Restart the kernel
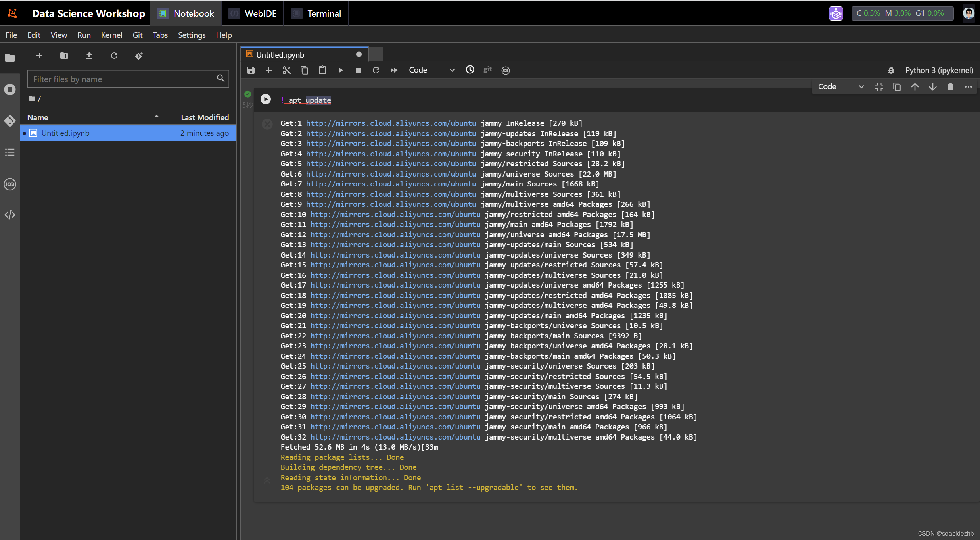Screen dimensions: 980x540 point(376,70)
